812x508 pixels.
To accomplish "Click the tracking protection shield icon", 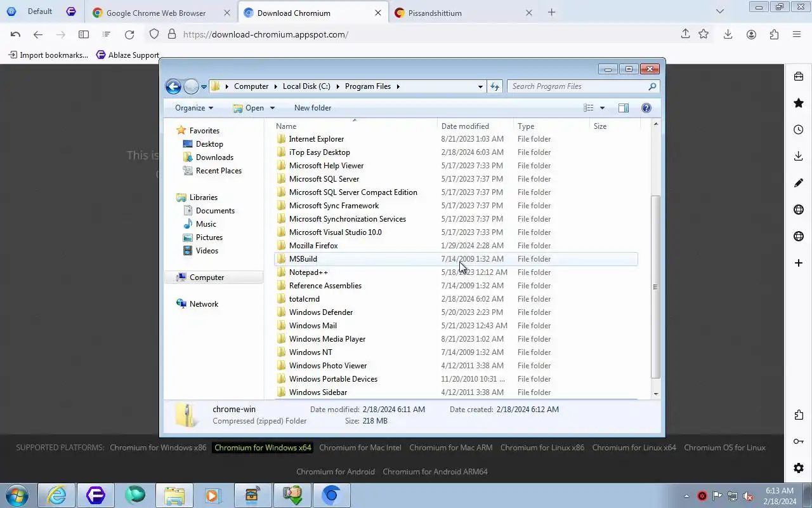I will (x=154, y=34).
